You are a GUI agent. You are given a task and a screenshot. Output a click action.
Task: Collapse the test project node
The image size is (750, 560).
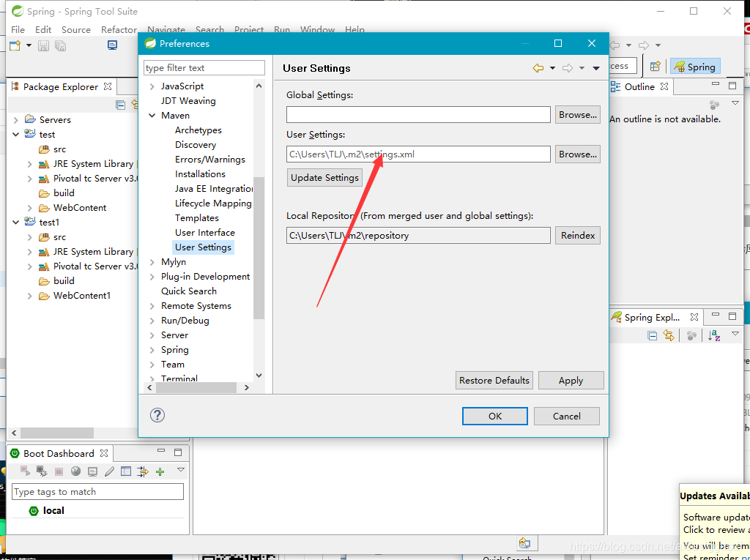pyautogui.click(x=16, y=135)
